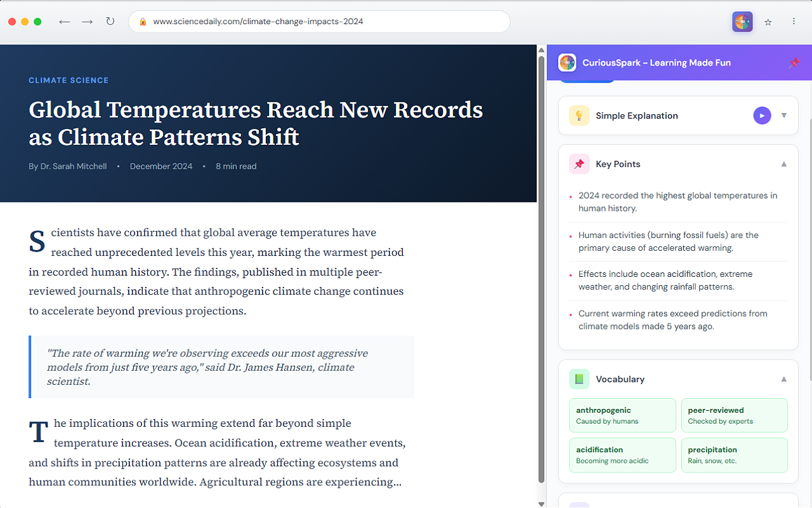This screenshot has width=812, height=508.
Task: Open the CLIMATE SCIENCE category link
Action: click(x=69, y=80)
